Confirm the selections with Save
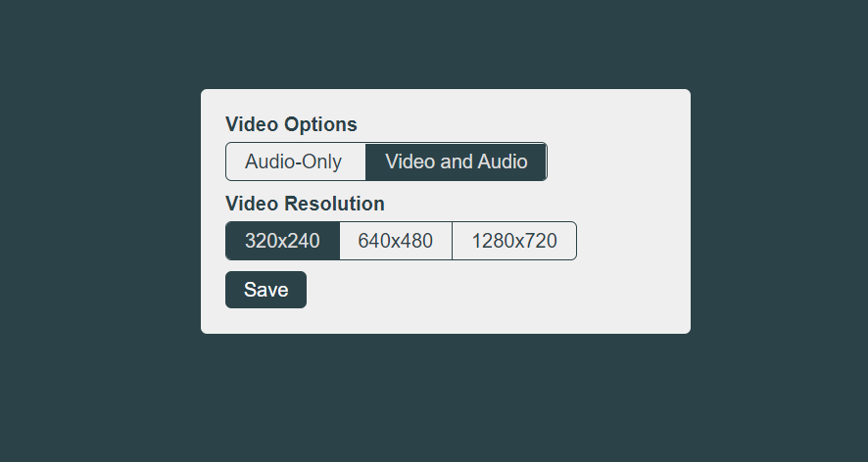This screenshot has width=868, height=462. (265, 290)
